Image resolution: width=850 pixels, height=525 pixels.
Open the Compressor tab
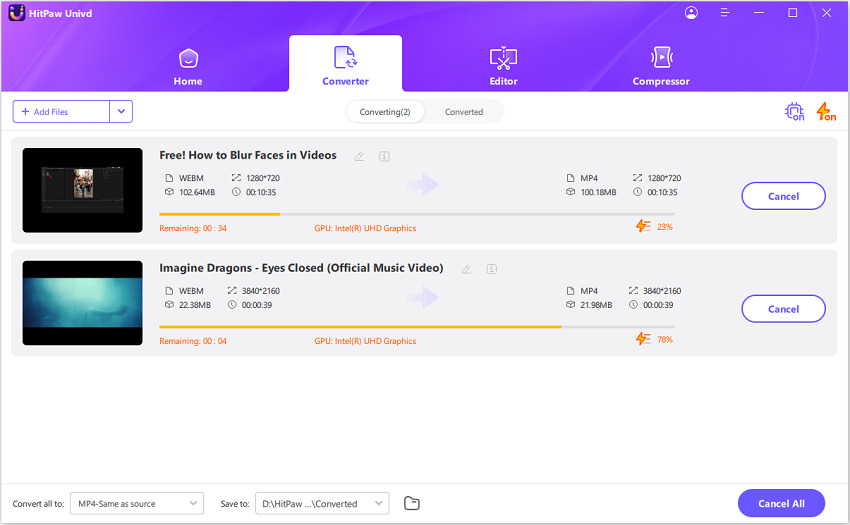661,67
